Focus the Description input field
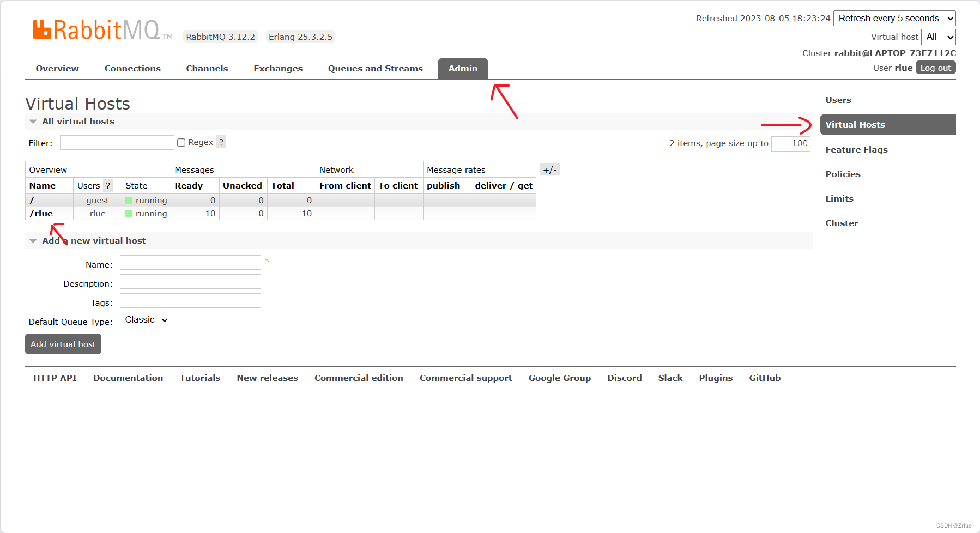 [x=190, y=281]
